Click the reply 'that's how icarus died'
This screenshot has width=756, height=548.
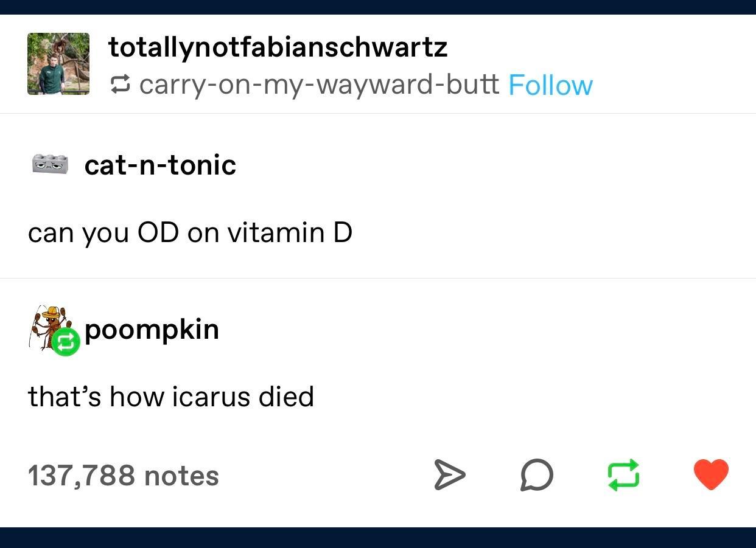pos(170,395)
